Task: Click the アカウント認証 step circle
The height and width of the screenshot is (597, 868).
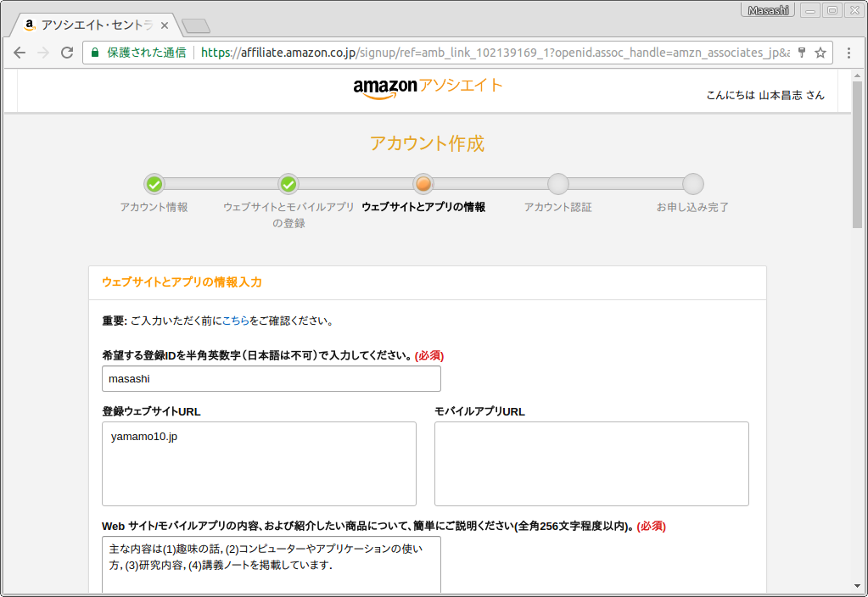Action: pos(558,184)
